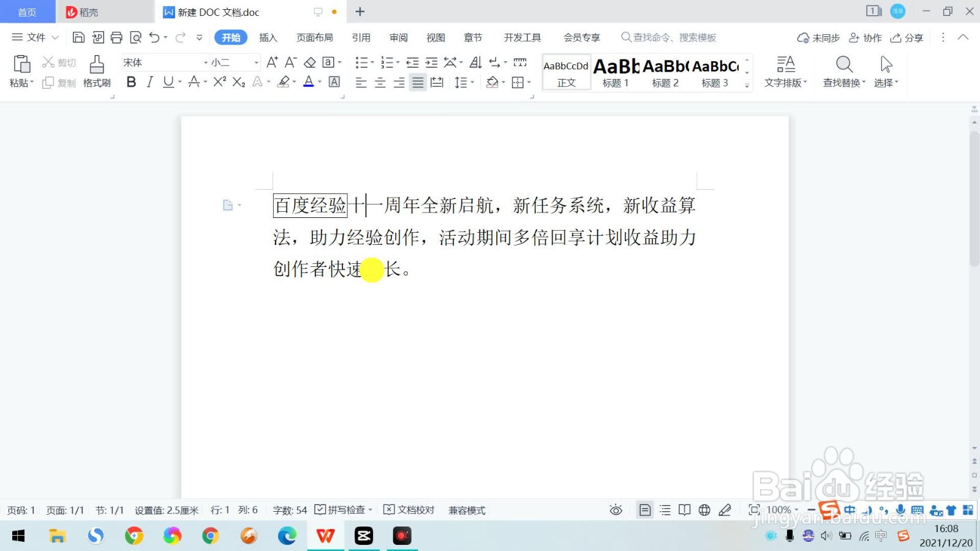980x551 pixels.
Task: Open the line spacing dropdown
Action: pyautogui.click(x=472, y=82)
